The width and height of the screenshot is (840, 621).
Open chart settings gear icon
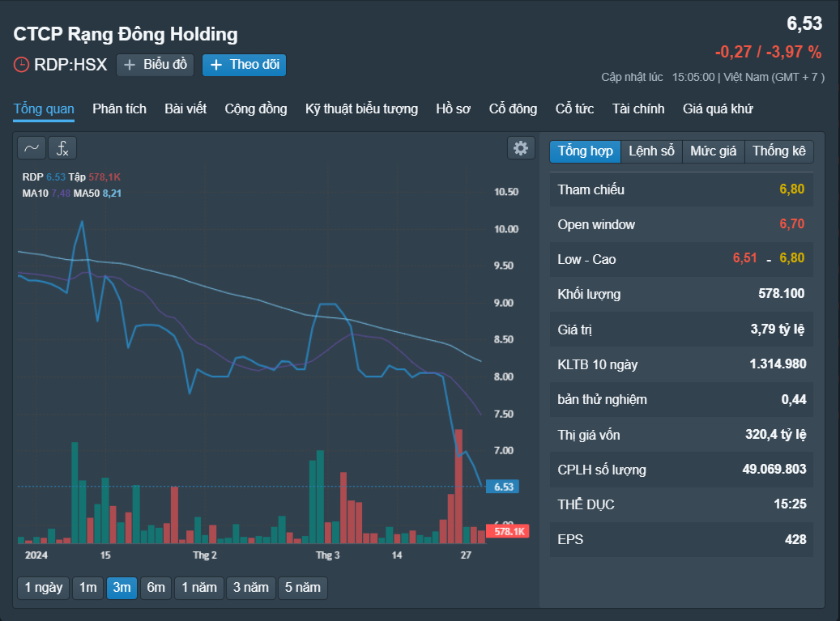pyautogui.click(x=521, y=148)
